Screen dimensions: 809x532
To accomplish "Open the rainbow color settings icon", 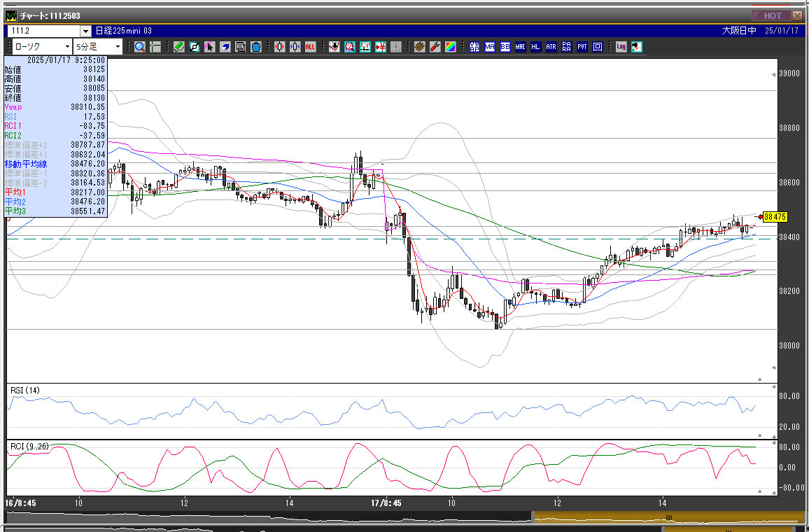I will (451, 47).
